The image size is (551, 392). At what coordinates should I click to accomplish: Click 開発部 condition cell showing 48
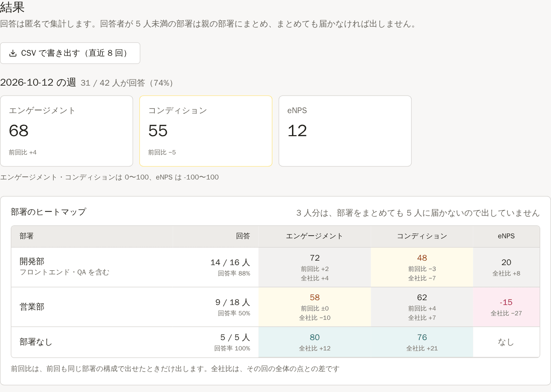[422, 267]
